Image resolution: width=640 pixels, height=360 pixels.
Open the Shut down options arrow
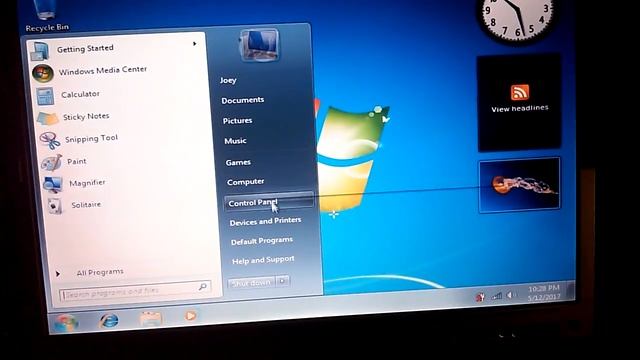(x=282, y=281)
